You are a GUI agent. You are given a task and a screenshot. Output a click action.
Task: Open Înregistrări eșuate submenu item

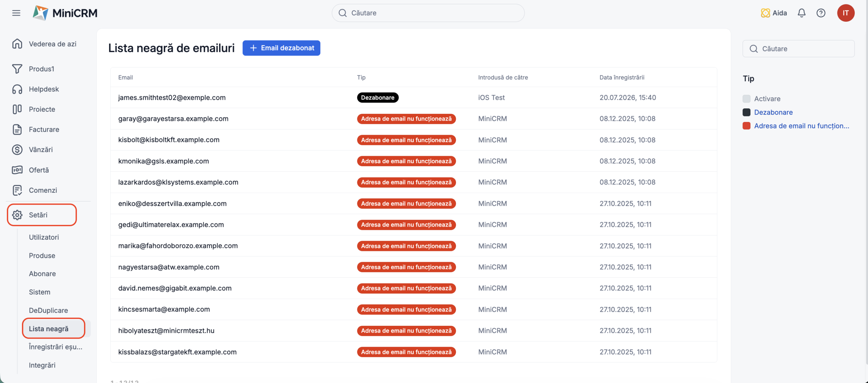tap(56, 347)
